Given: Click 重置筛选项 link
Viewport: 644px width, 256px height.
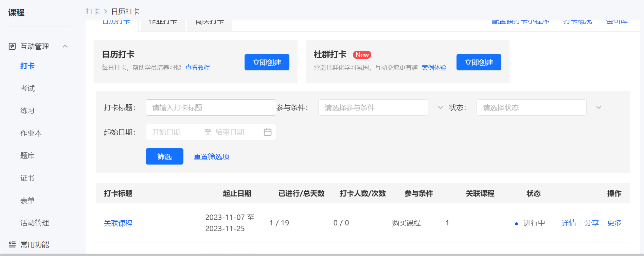Looking at the screenshot, I should tap(212, 157).
